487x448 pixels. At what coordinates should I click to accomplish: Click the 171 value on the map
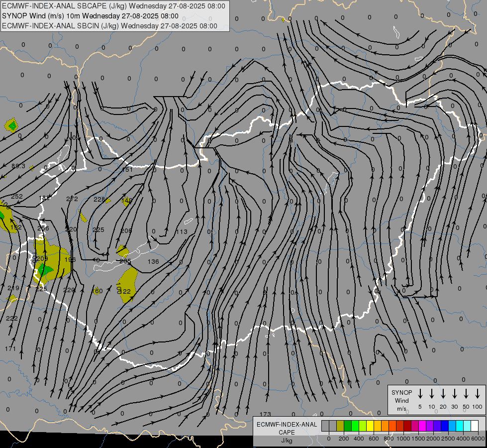tap(10, 348)
